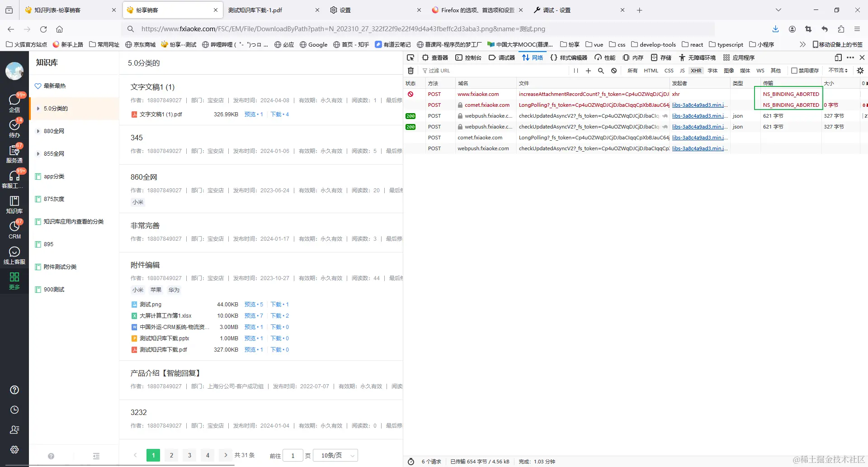Viewport: 868px width, 467px height.
Task: Open 待办 in the left sidebar
Action: (x=14, y=129)
